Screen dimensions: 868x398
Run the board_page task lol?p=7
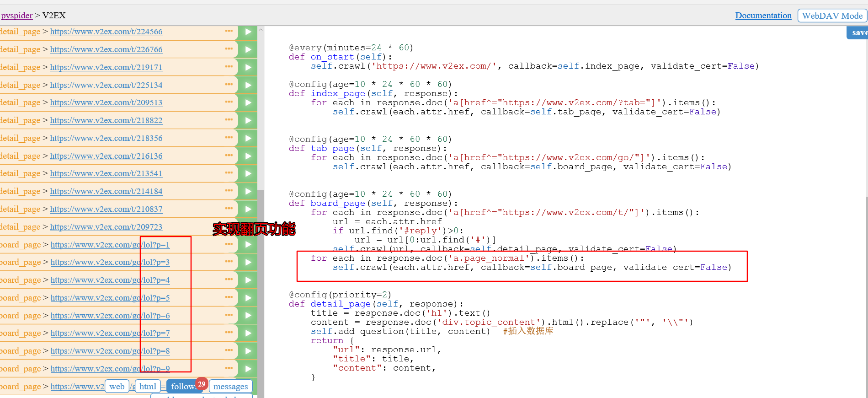click(x=248, y=333)
